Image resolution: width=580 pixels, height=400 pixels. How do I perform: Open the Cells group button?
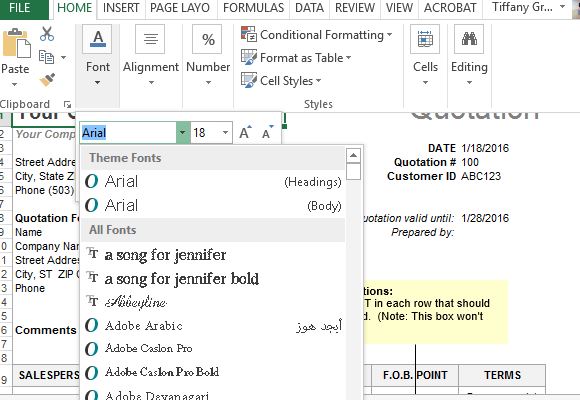point(425,56)
